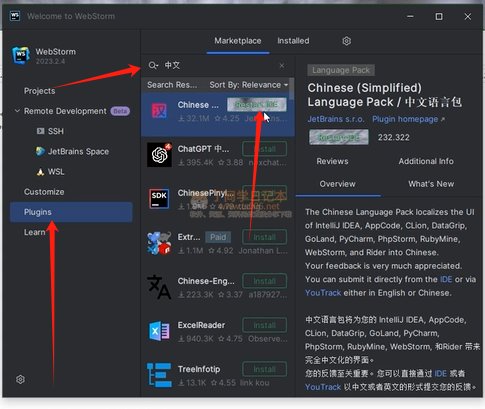The height and width of the screenshot is (409, 485).
Task: Click Restart IDE in Chinese plugin row
Action: [257, 105]
